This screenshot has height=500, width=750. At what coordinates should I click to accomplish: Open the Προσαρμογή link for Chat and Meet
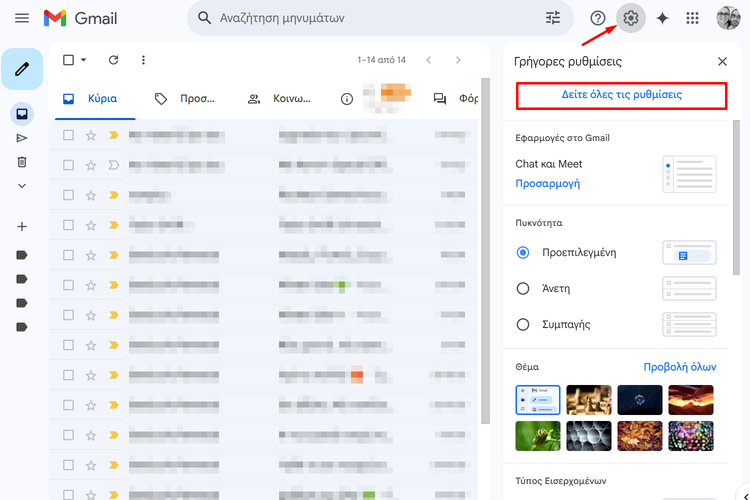click(547, 184)
